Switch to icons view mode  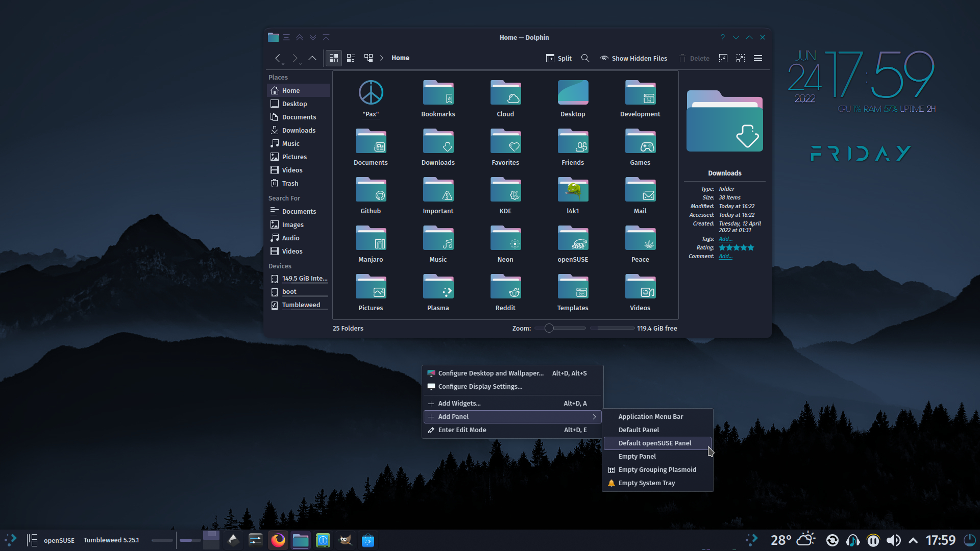[334, 58]
